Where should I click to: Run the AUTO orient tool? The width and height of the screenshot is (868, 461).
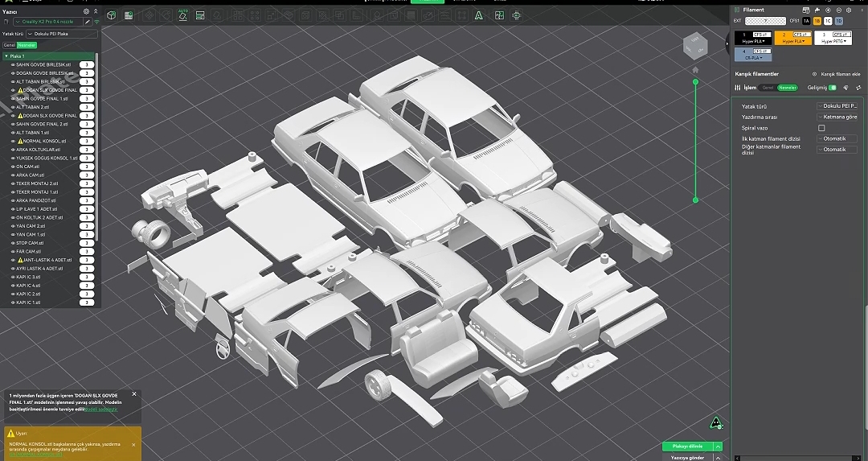182,15
